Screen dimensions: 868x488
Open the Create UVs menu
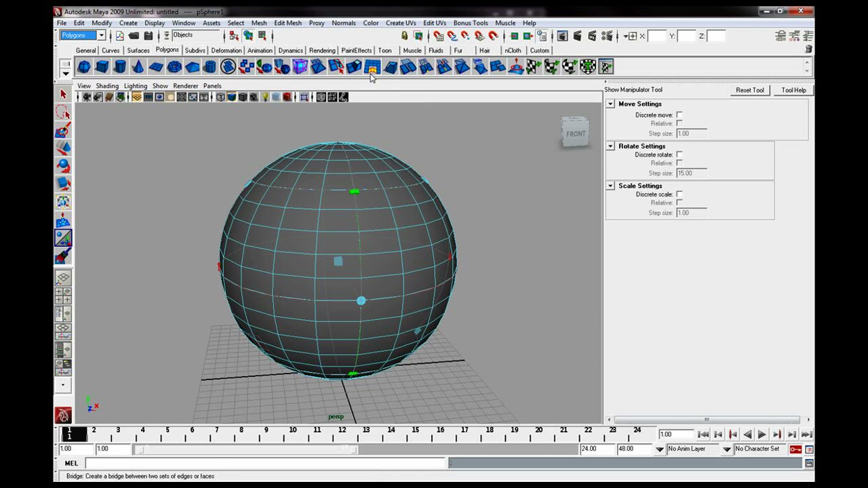tap(401, 23)
